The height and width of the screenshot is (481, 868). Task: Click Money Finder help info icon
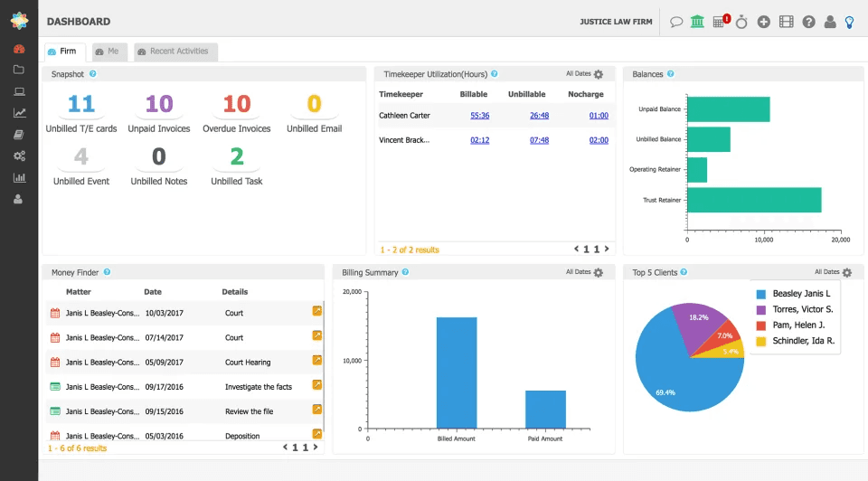pos(107,272)
